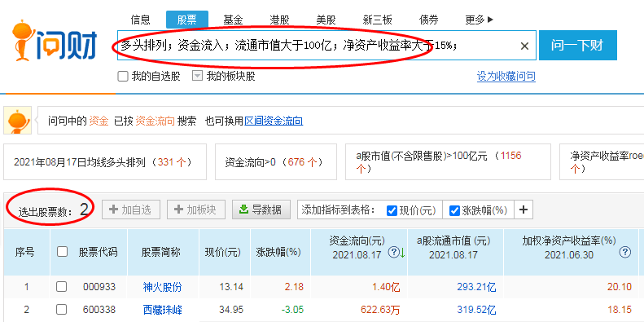Open the help icon in 资金流向 column header

(x=393, y=252)
